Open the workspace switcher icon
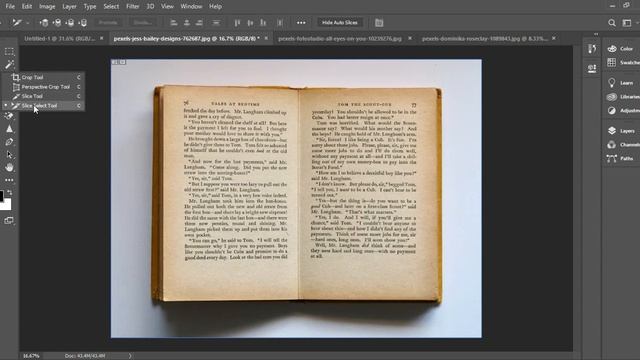Viewport: 640px width, 360px height. (x=627, y=23)
